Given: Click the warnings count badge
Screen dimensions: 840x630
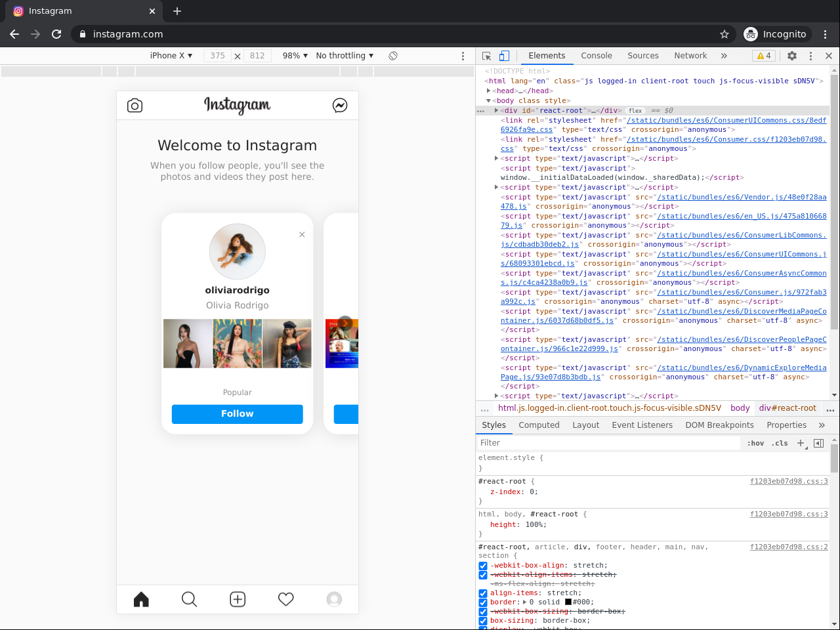Looking at the screenshot, I should [x=764, y=56].
